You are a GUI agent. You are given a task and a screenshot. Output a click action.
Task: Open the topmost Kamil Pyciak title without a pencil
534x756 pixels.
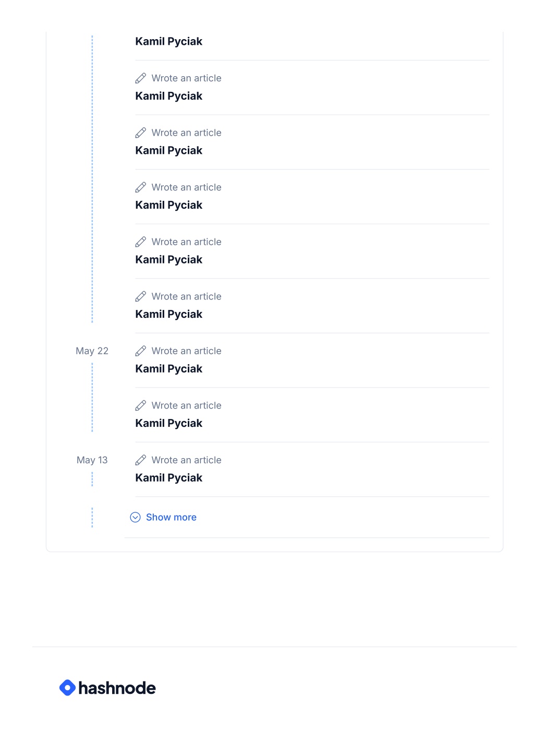(x=168, y=42)
